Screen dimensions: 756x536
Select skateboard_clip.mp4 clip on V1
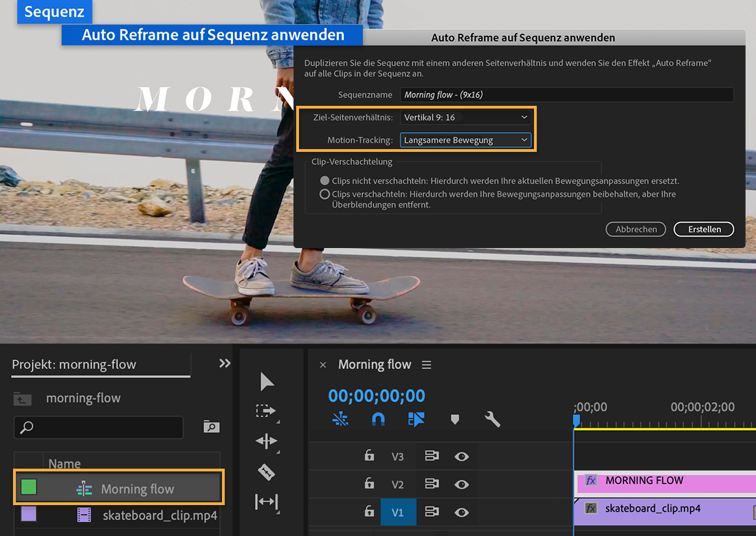pos(665,511)
